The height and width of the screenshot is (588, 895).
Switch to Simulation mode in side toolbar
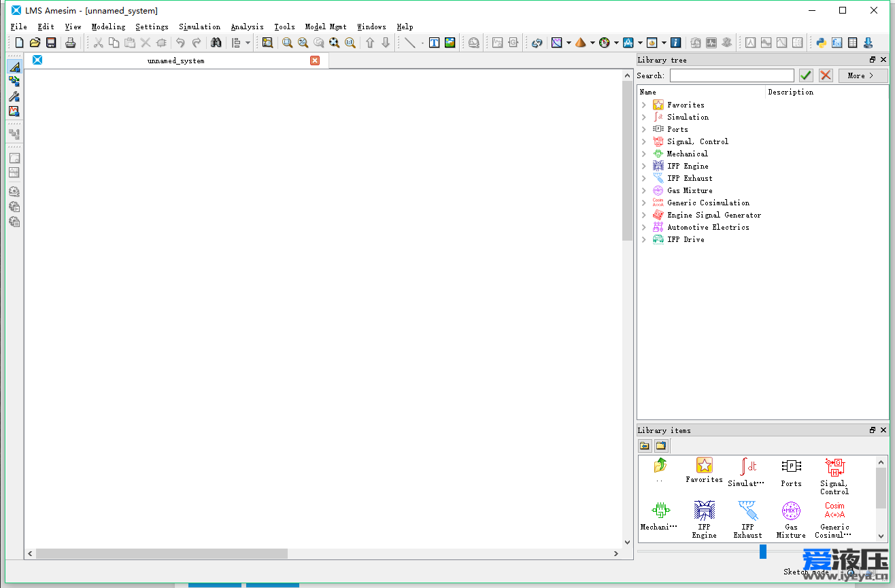coord(14,111)
